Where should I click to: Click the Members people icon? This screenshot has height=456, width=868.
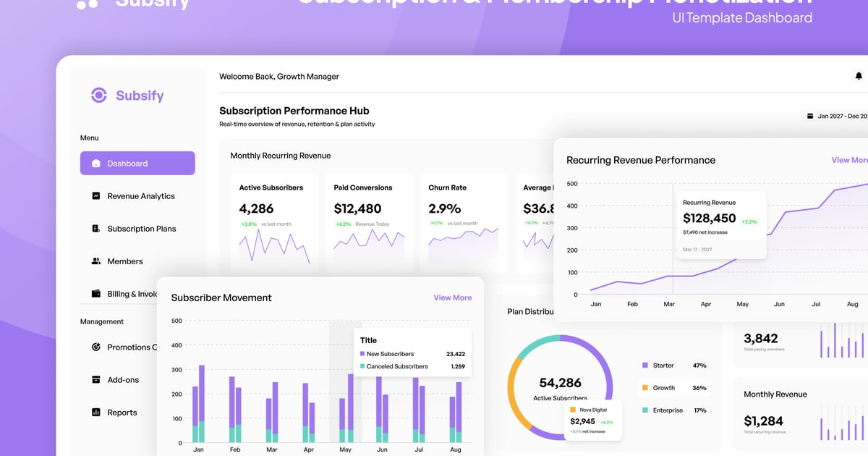click(96, 261)
